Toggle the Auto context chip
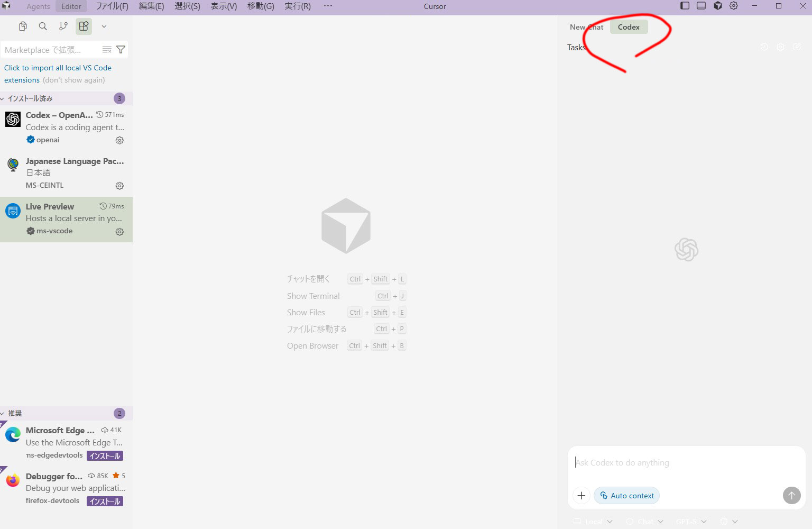The image size is (812, 529). [x=627, y=496]
